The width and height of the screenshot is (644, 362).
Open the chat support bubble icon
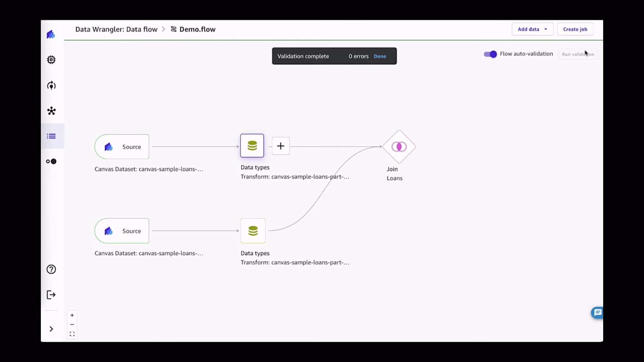point(597,313)
